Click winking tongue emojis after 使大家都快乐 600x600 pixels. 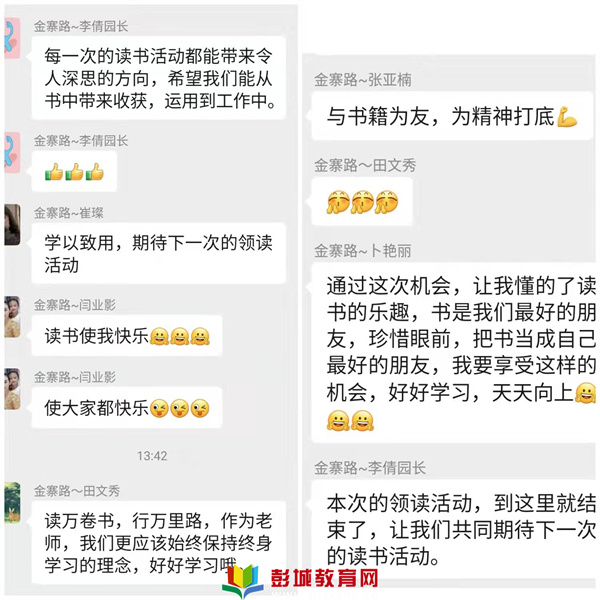[179, 408]
